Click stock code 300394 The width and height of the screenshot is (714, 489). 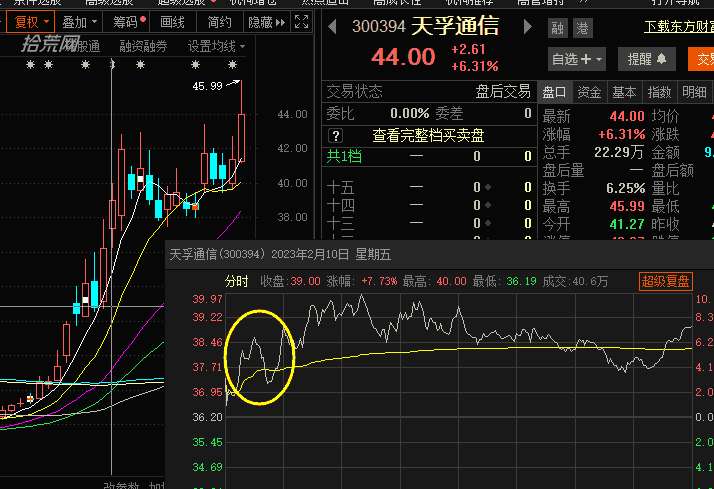pyautogui.click(x=378, y=26)
